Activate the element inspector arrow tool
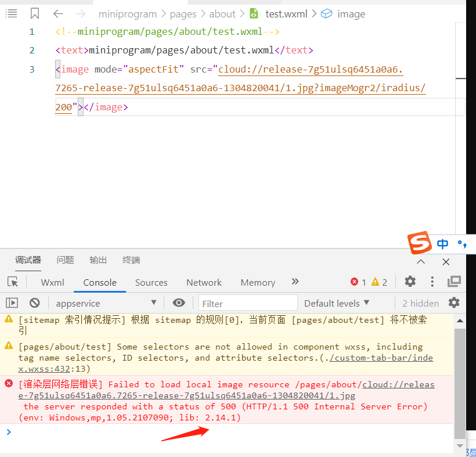 (13, 282)
